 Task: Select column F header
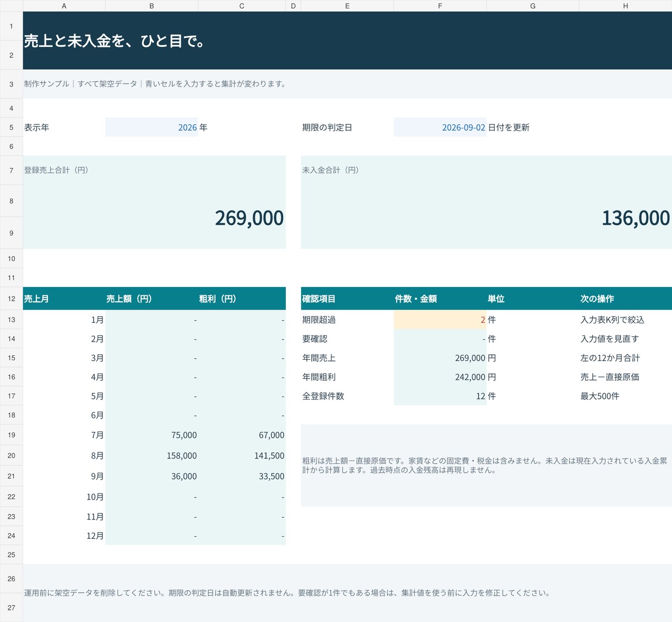coord(440,6)
